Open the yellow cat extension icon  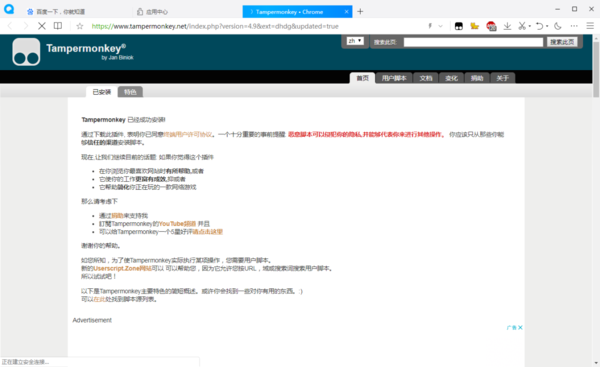(x=474, y=26)
